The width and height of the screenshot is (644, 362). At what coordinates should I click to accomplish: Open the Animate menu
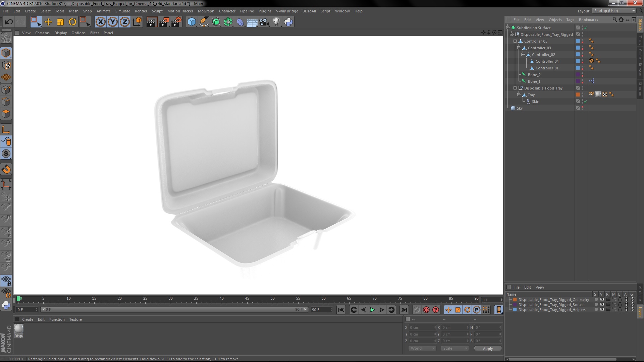coord(103,11)
